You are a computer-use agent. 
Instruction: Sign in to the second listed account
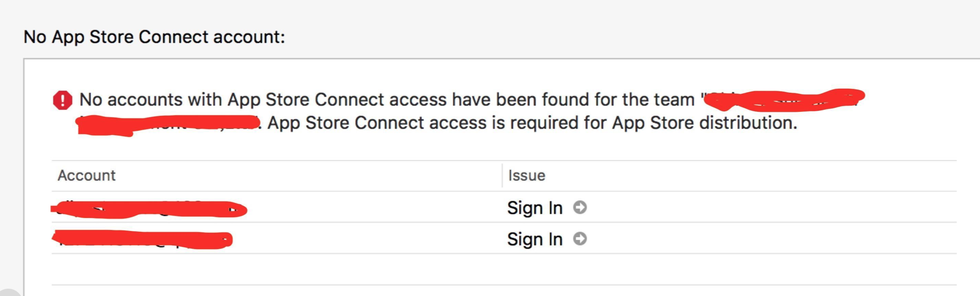[x=534, y=239]
